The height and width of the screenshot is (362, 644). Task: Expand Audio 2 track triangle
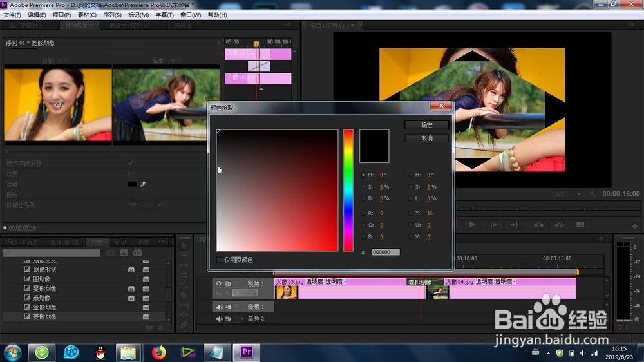click(243, 319)
